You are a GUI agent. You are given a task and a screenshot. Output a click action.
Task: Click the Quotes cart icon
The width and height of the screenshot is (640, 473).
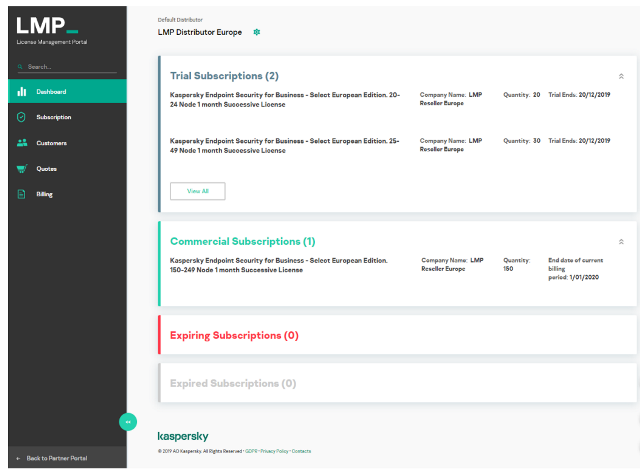click(21, 168)
